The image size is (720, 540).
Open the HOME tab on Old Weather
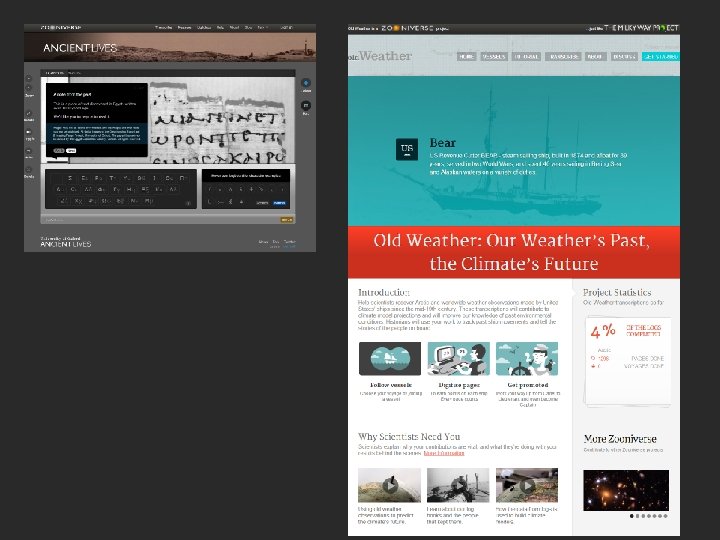466,56
